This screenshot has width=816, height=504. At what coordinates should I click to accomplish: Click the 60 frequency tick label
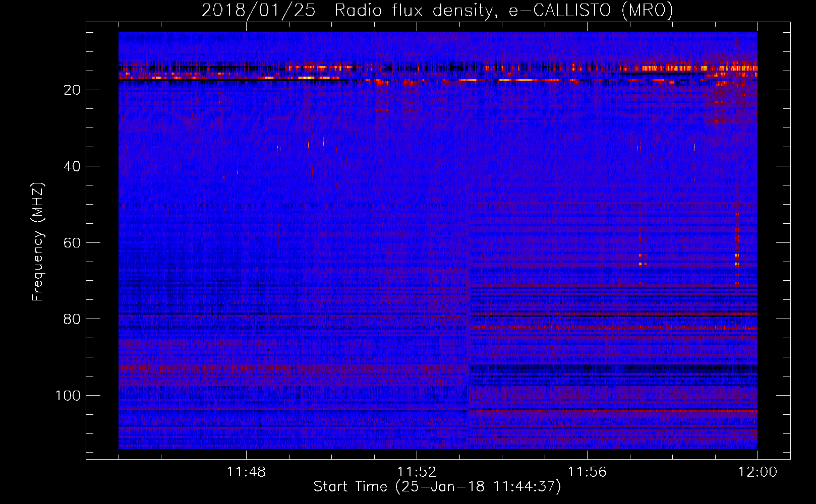point(72,243)
